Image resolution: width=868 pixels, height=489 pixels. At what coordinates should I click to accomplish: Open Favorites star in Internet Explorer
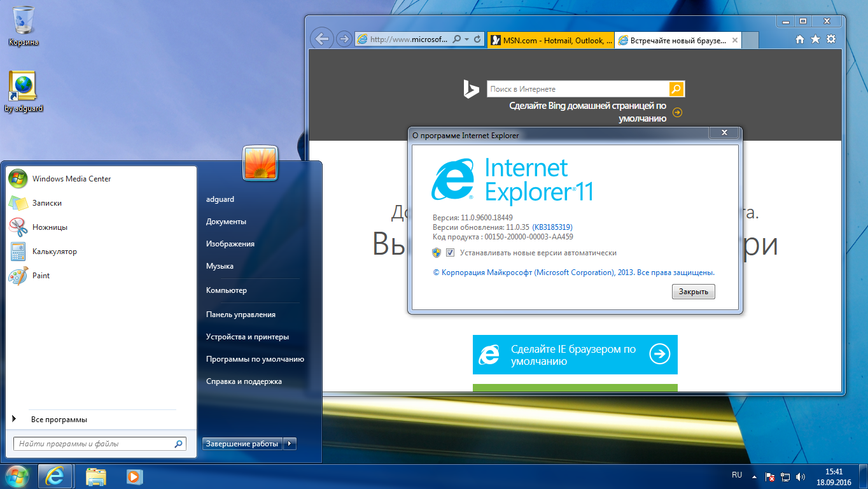[x=815, y=39]
